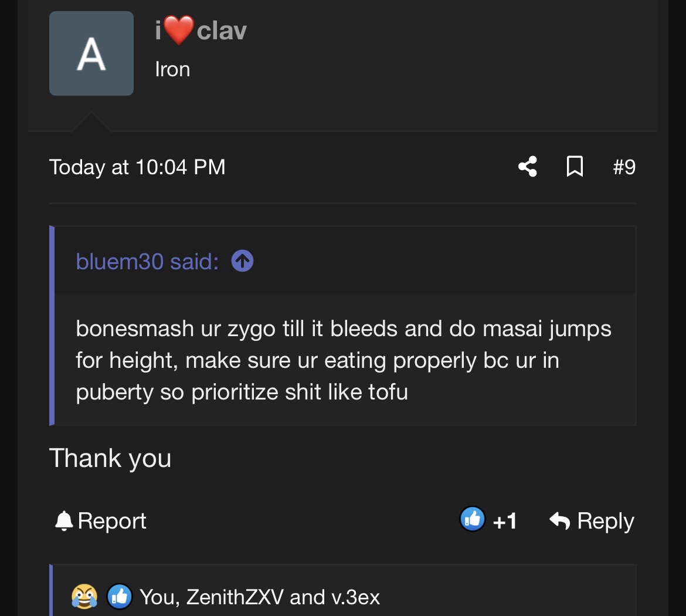Image resolution: width=686 pixels, height=616 pixels.
Task: Open v.3ex in the reactions list
Action: [356, 597]
